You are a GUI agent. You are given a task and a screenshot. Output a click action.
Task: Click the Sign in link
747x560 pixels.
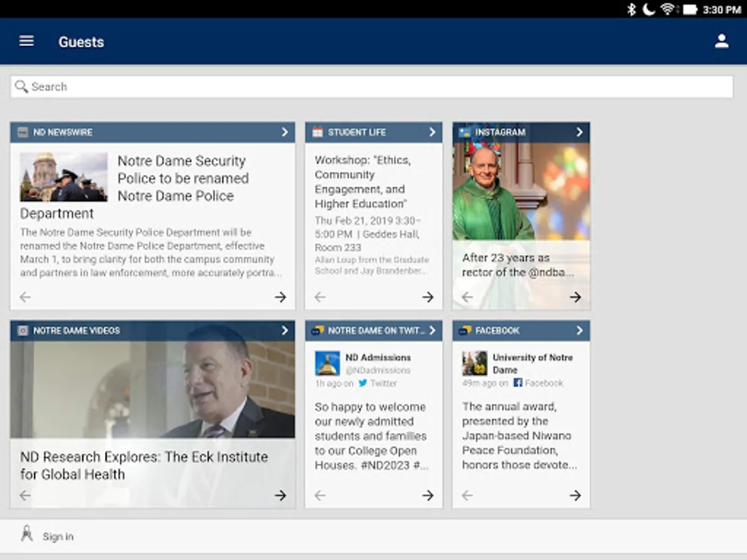click(x=58, y=536)
